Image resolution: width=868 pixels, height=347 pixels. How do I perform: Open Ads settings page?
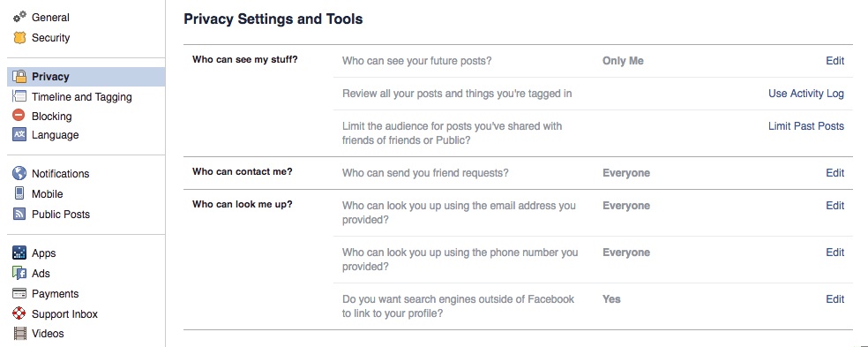pos(41,274)
